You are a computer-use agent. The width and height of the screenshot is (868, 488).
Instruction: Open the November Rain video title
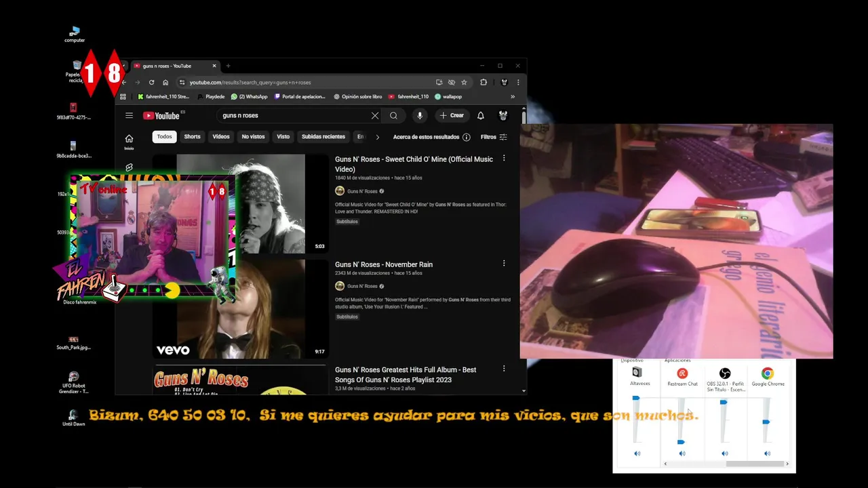pyautogui.click(x=384, y=264)
